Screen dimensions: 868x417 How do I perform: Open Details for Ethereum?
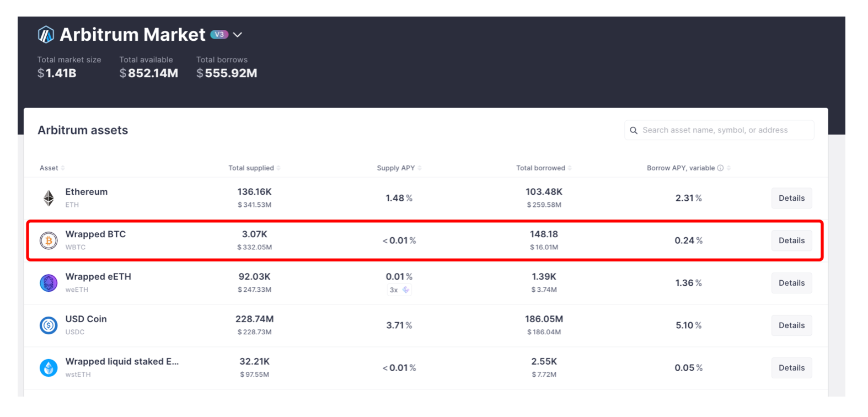click(791, 198)
